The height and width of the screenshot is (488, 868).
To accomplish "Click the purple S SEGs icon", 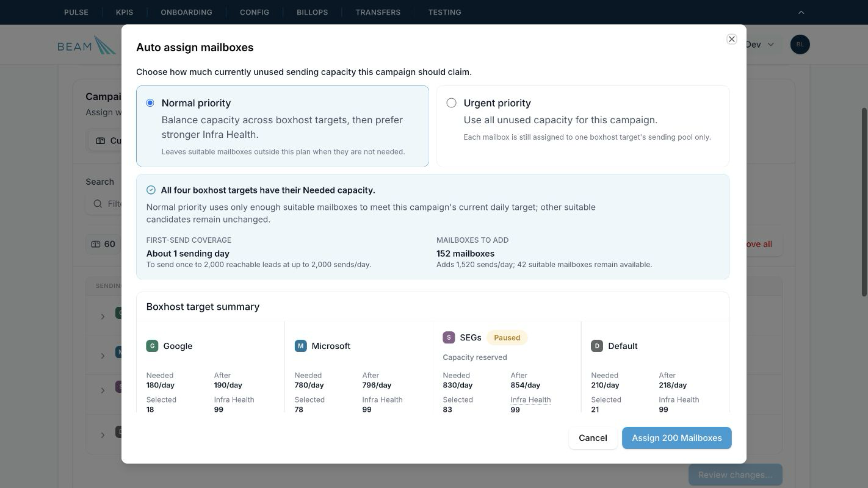I will (x=449, y=337).
